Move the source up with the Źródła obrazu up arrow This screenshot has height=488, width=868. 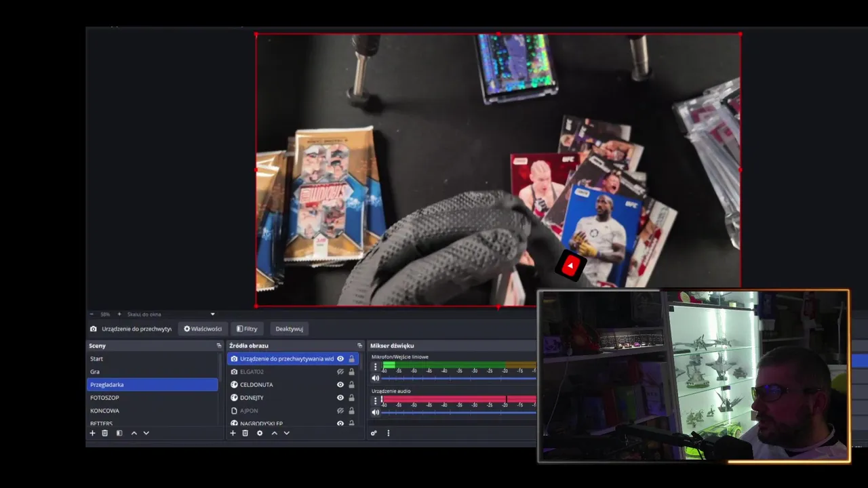(x=274, y=433)
